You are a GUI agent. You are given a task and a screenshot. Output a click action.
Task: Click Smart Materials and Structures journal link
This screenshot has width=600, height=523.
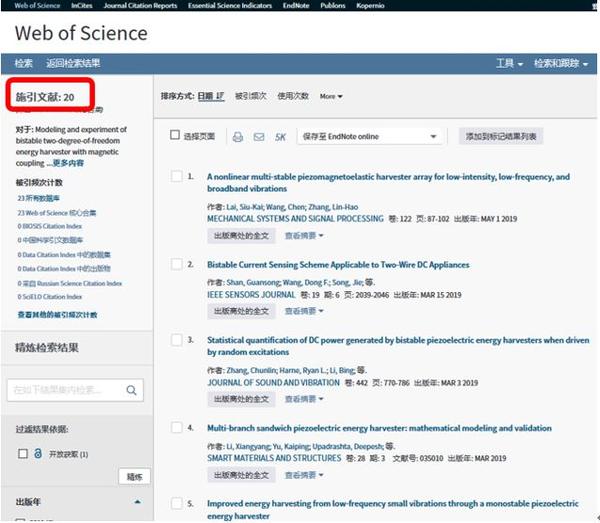[x=274, y=458]
